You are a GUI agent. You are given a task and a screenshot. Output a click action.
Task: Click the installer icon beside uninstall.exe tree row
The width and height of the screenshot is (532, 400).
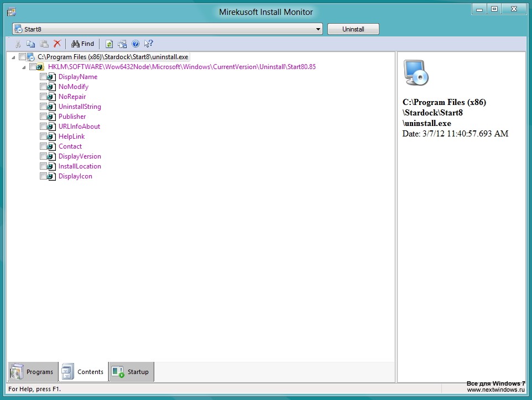pos(31,57)
